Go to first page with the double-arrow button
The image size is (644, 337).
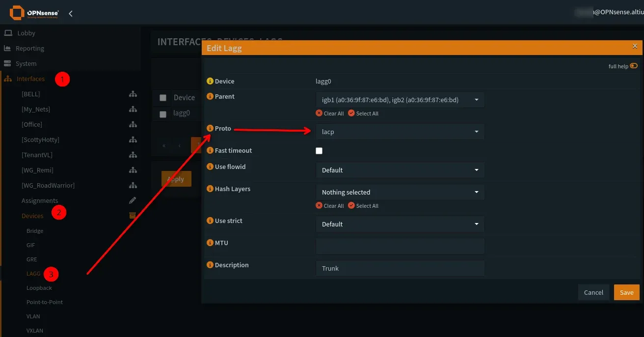click(164, 146)
